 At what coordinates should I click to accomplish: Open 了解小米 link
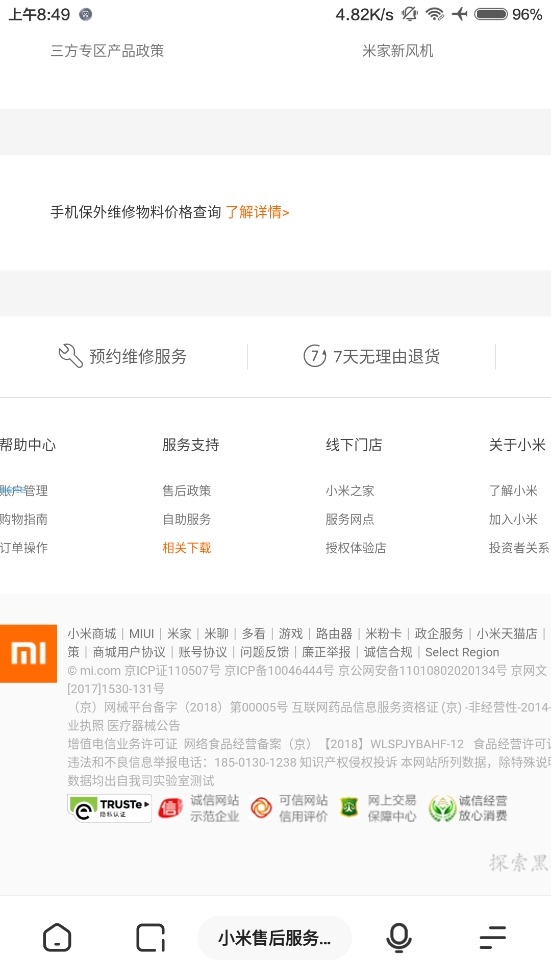pos(513,491)
